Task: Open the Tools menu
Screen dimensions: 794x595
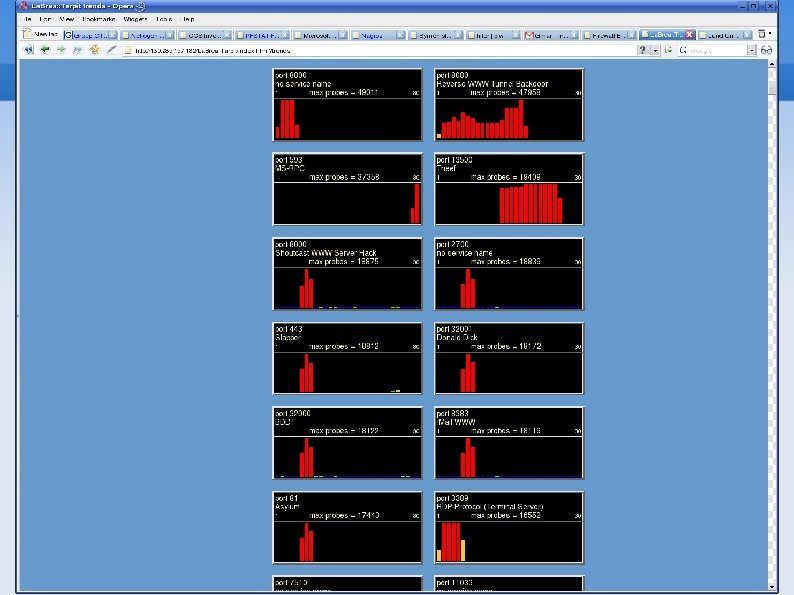Action: pyautogui.click(x=164, y=19)
